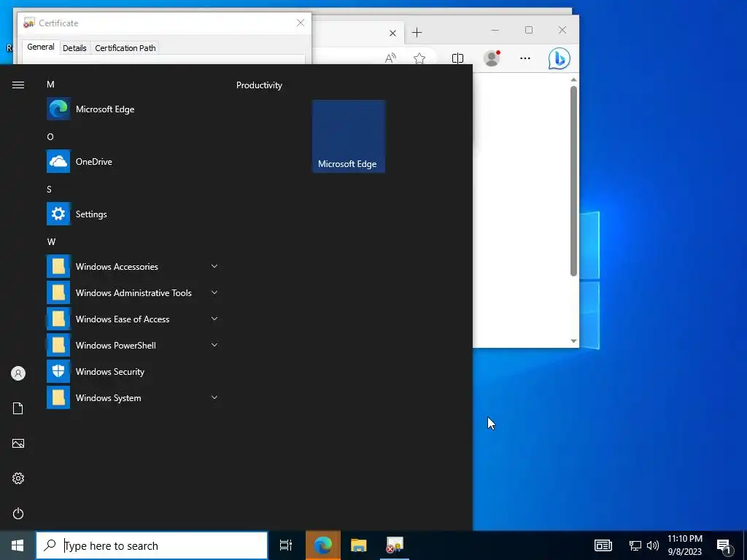Expand the Start menu hamburger navigation
The height and width of the screenshot is (560, 747).
(x=18, y=85)
